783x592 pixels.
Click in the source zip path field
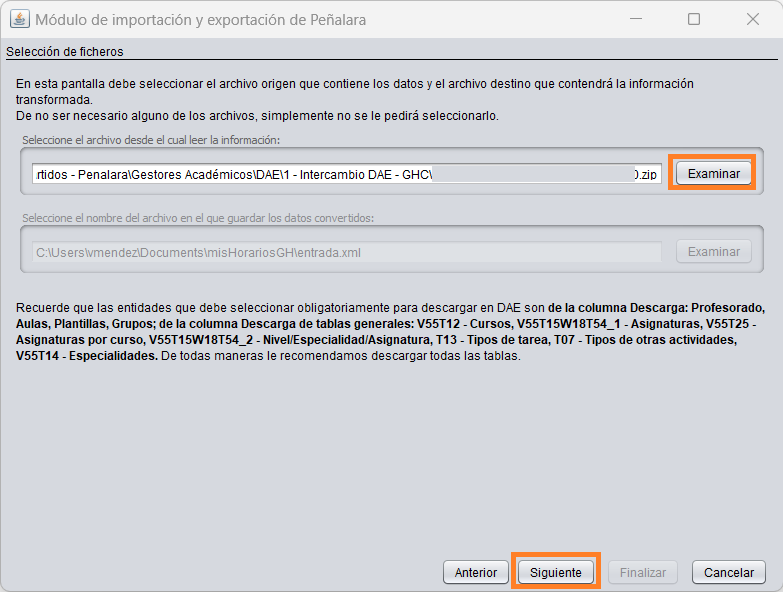coord(347,174)
